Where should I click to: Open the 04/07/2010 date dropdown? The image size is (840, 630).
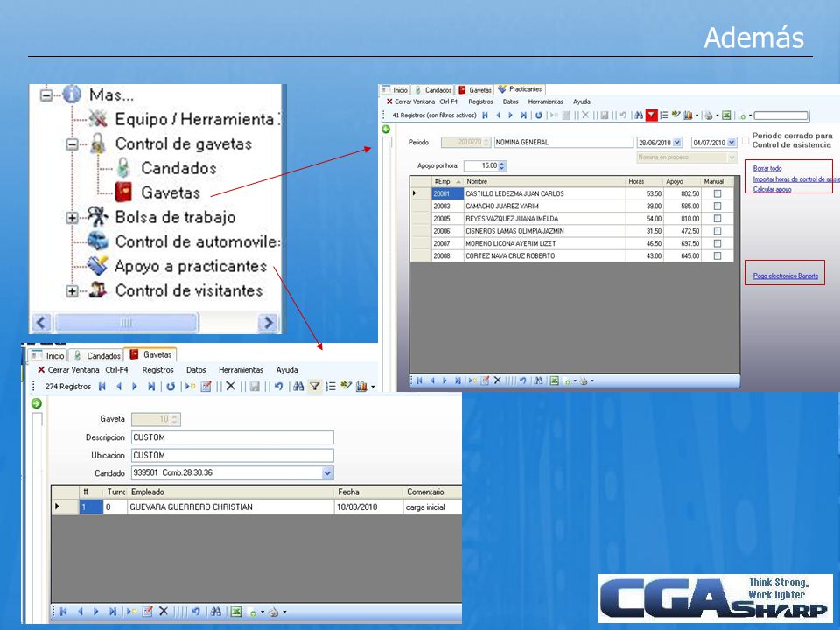tap(731, 143)
